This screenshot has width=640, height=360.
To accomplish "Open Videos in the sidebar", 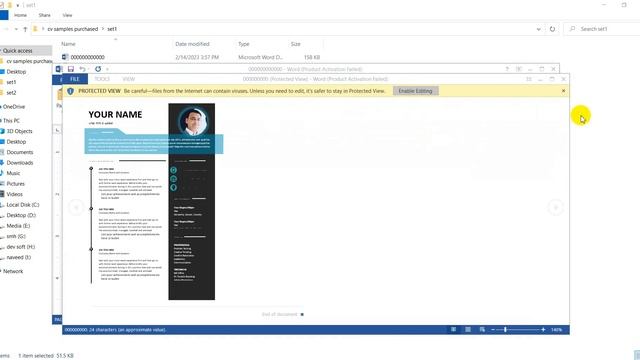I will click(14, 194).
